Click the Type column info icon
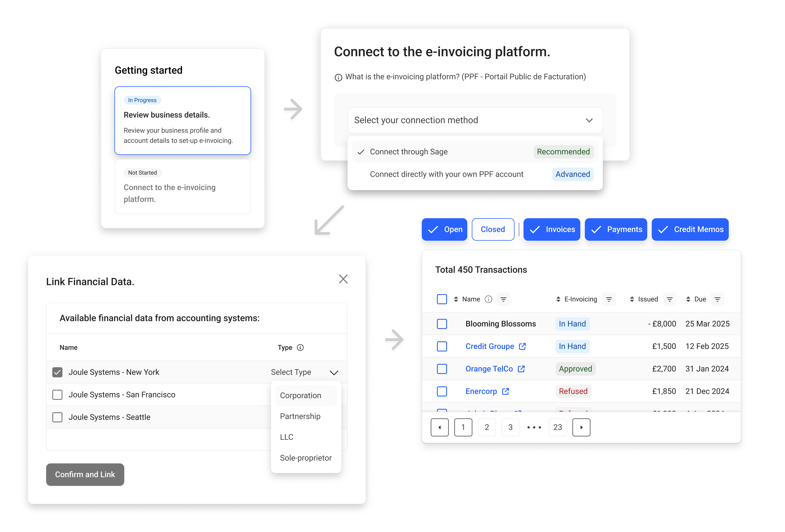 coord(300,348)
